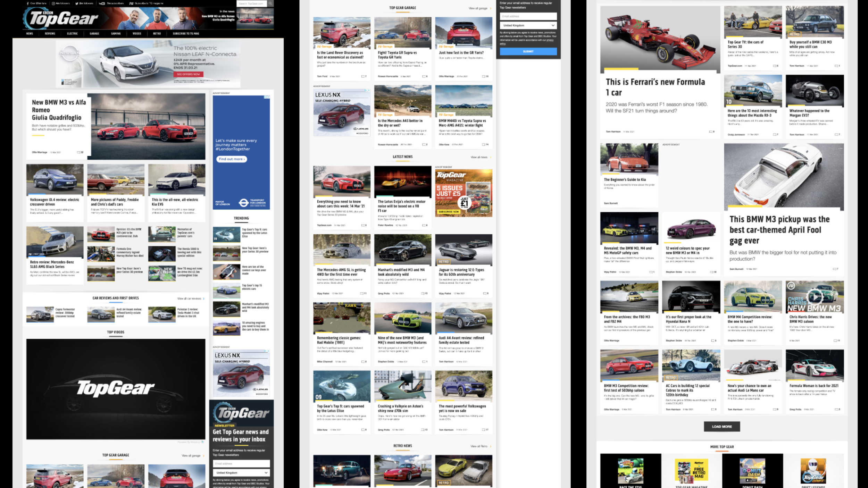The width and height of the screenshot is (868, 488).
Task: Open Donut Dash game tile
Action: pyautogui.click(x=752, y=471)
